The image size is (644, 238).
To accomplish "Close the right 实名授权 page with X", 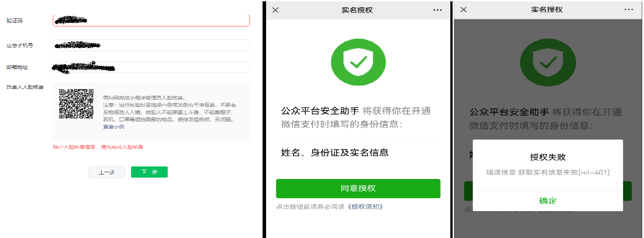I will tap(463, 10).
